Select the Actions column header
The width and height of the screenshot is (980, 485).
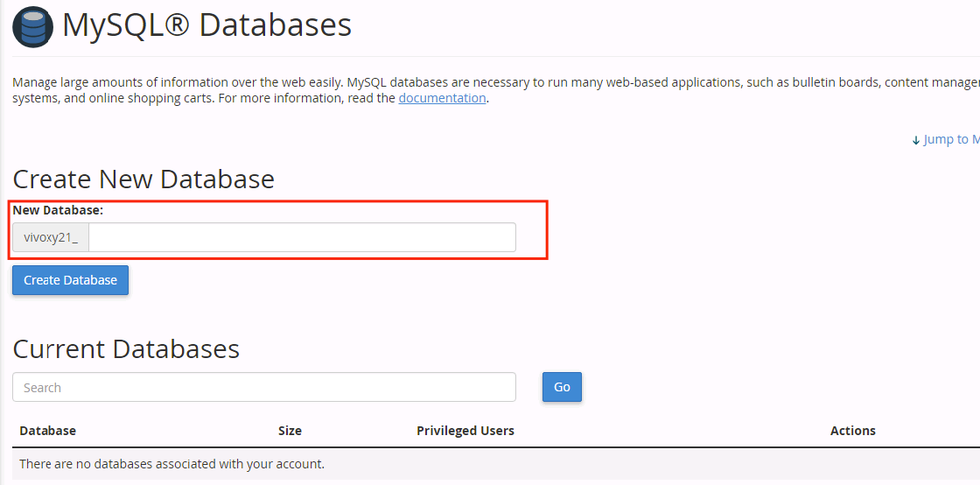(x=853, y=431)
